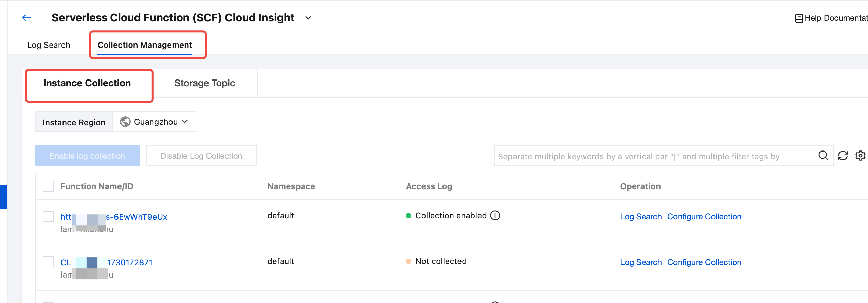Click the Enable log collection button
The width and height of the screenshot is (868, 303).
click(x=87, y=156)
